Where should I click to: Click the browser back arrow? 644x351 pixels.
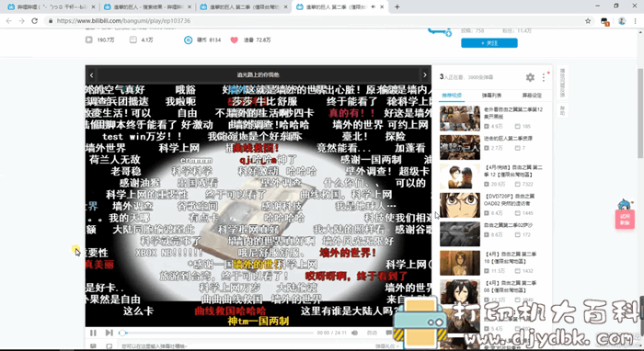(9, 21)
